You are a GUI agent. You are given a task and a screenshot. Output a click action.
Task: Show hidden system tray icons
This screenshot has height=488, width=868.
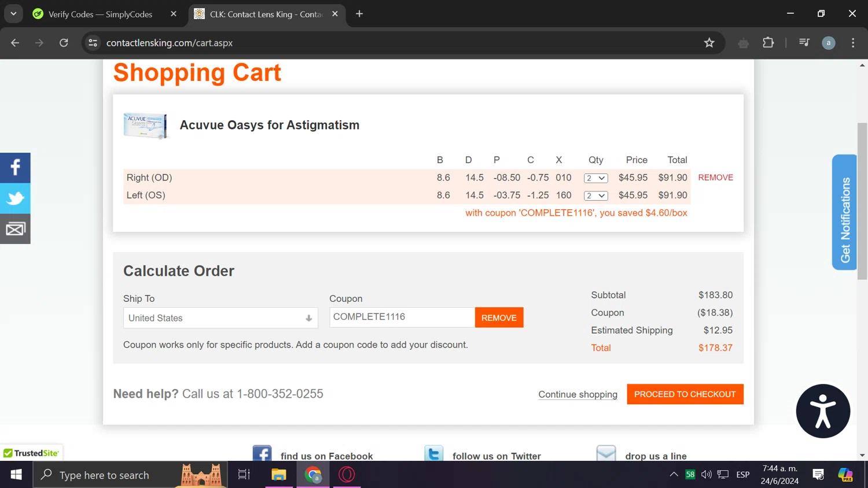(674, 475)
